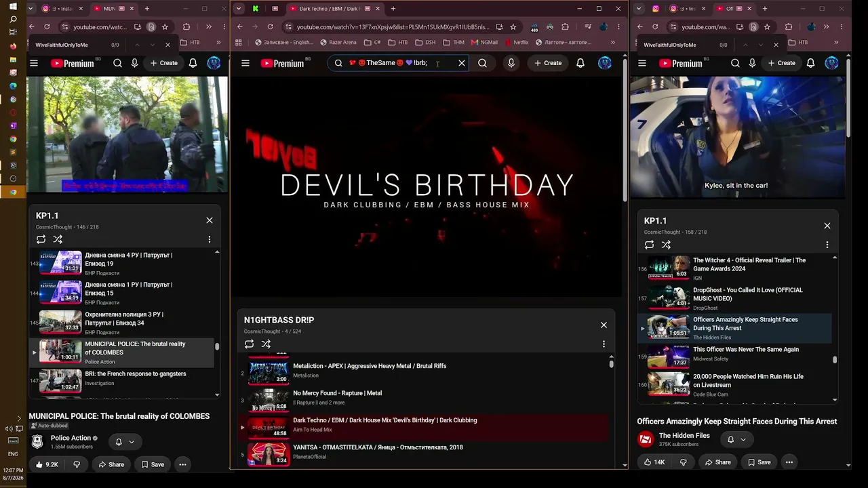This screenshot has height=488, width=868.
Task: Clear the search box text in middle window
Action: (x=462, y=63)
